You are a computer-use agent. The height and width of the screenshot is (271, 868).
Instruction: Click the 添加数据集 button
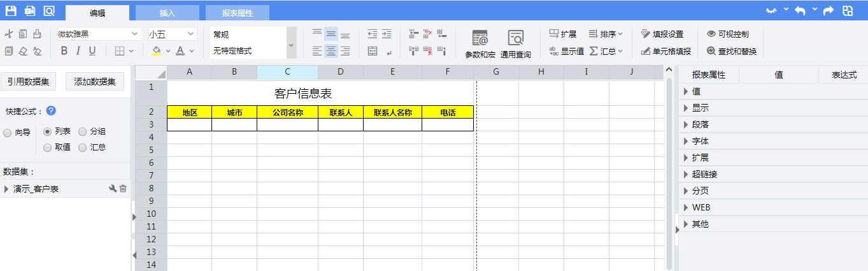(95, 81)
